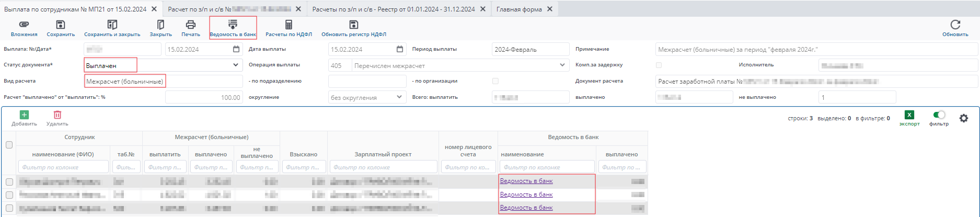
Task: Expand the округление dropdown
Action: [399, 97]
